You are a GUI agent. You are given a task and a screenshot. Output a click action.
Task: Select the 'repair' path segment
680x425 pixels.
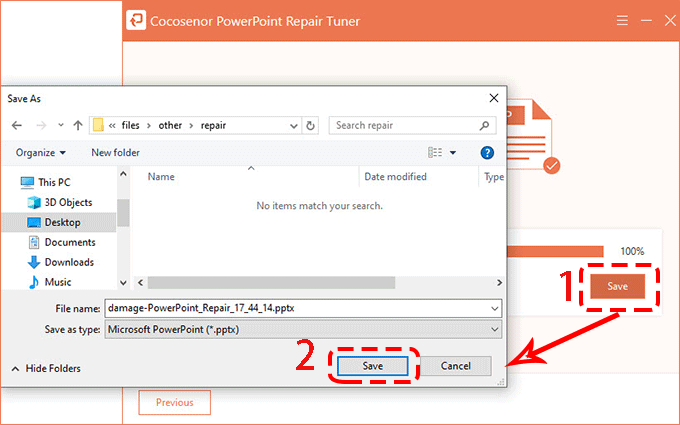[213, 125]
